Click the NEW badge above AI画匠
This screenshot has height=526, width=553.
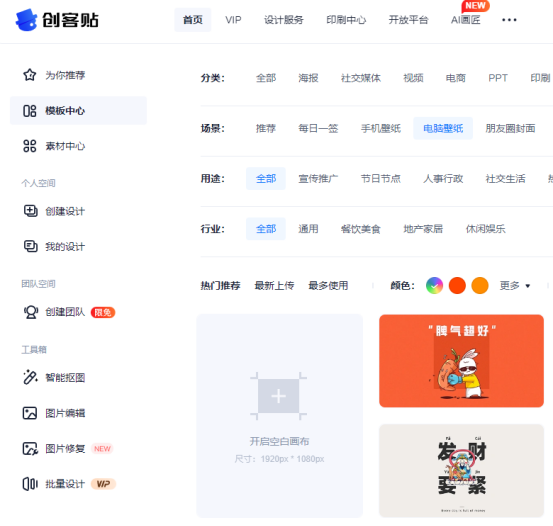[x=475, y=6]
